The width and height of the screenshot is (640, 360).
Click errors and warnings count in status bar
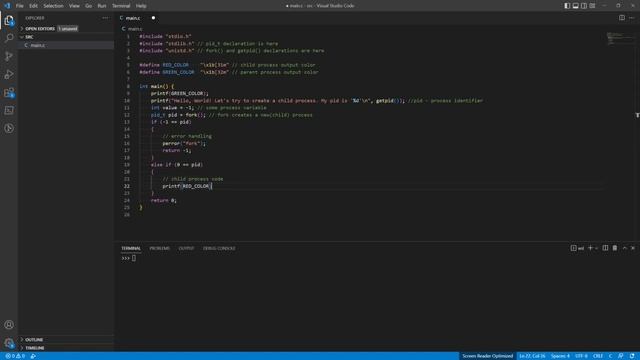point(16,356)
